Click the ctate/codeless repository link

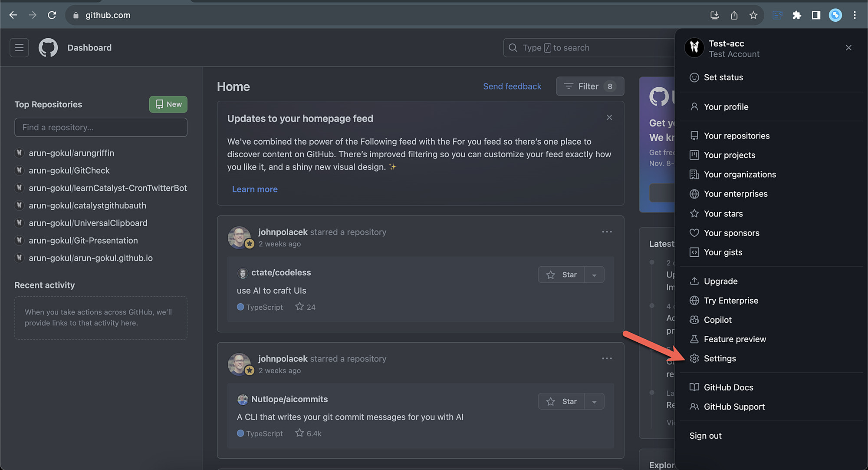[281, 273]
